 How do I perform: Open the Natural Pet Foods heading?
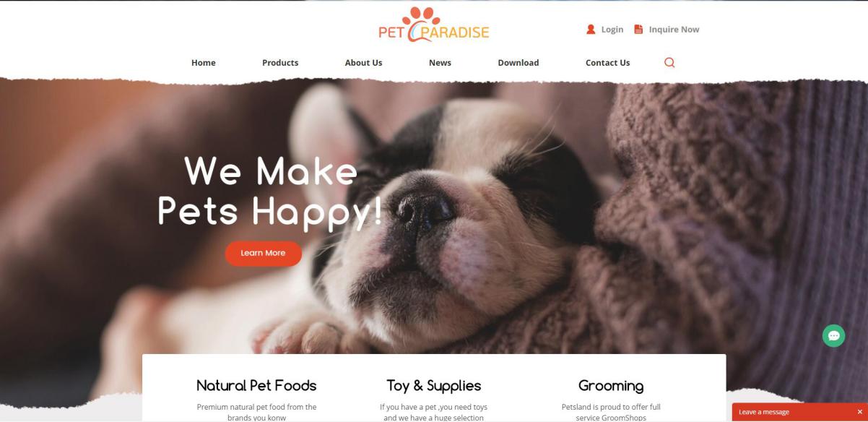[x=256, y=385]
